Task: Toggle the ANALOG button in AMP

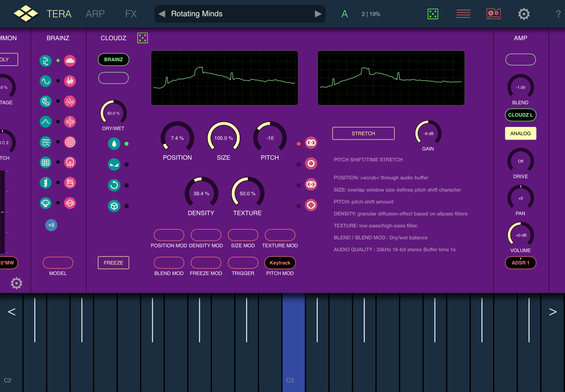Action: click(520, 134)
